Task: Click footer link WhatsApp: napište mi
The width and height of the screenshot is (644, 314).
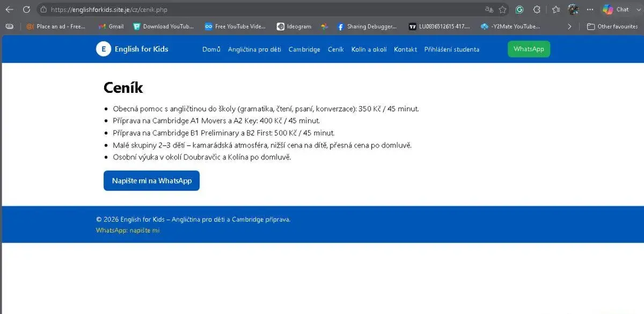Action: tap(128, 230)
